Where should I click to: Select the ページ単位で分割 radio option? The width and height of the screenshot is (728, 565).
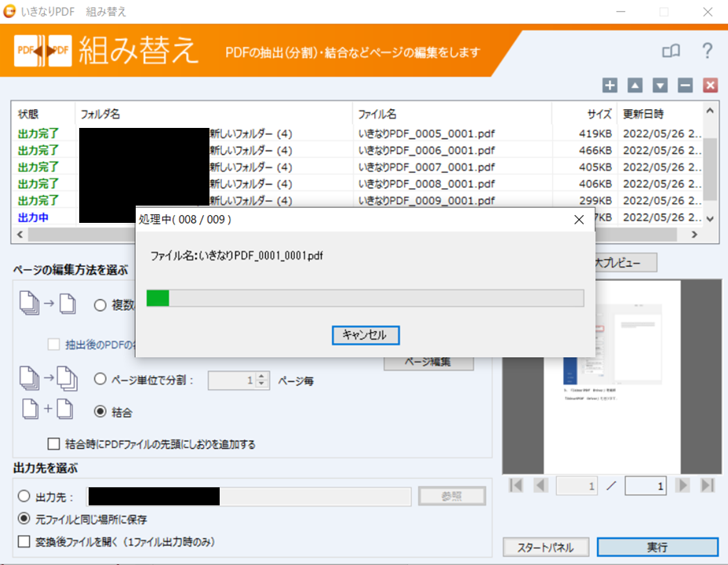click(100, 379)
